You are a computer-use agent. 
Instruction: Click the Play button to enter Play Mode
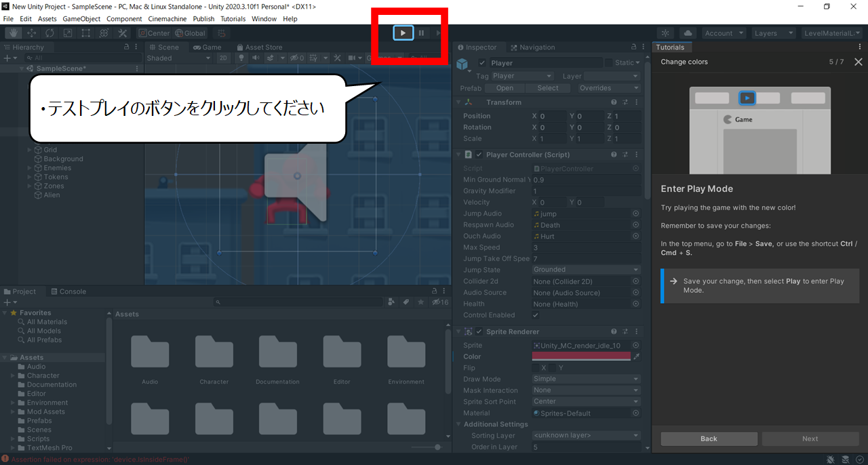[403, 33]
